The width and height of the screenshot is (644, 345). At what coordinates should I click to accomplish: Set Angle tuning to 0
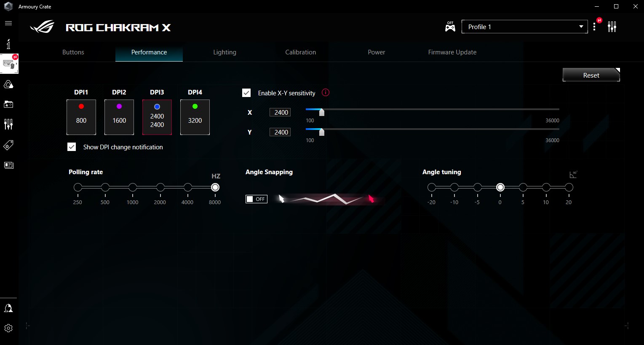click(500, 187)
